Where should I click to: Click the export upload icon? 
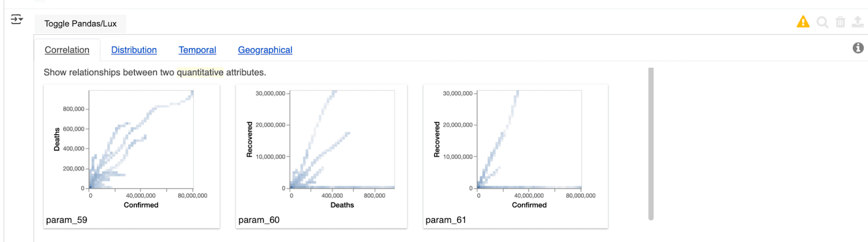pos(858,22)
